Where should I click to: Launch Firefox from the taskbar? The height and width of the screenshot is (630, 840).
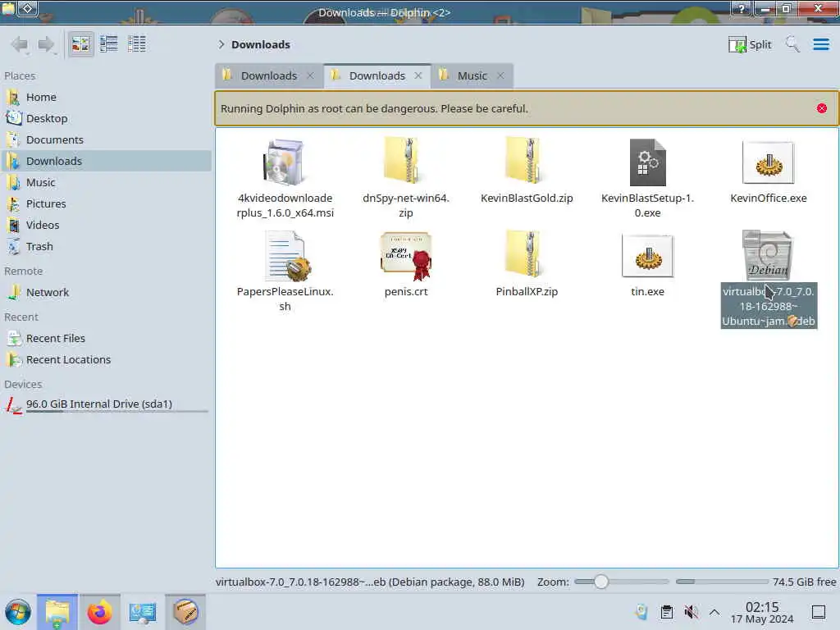99,612
